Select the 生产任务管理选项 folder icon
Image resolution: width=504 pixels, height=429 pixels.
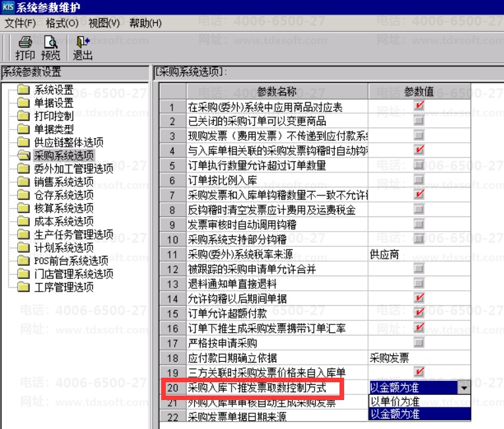pos(23,234)
